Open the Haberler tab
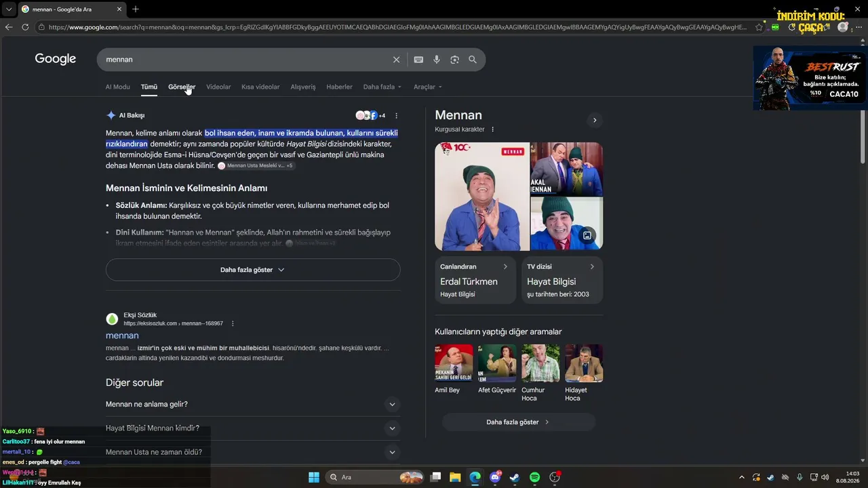868x488 pixels. [x=339, y=87]
